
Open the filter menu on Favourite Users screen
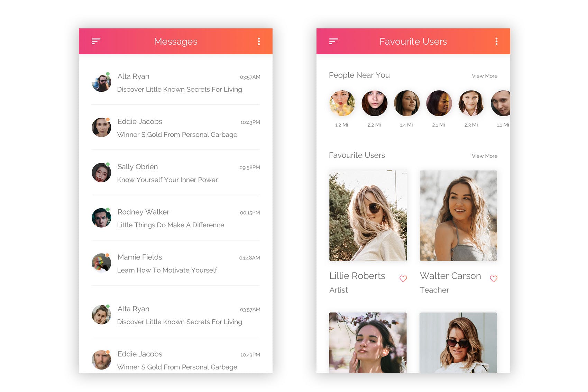pyautogui.click(x=333, y=41)
